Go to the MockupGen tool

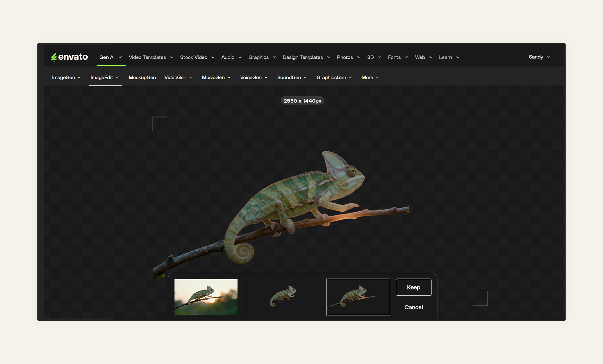click(142, 77)
